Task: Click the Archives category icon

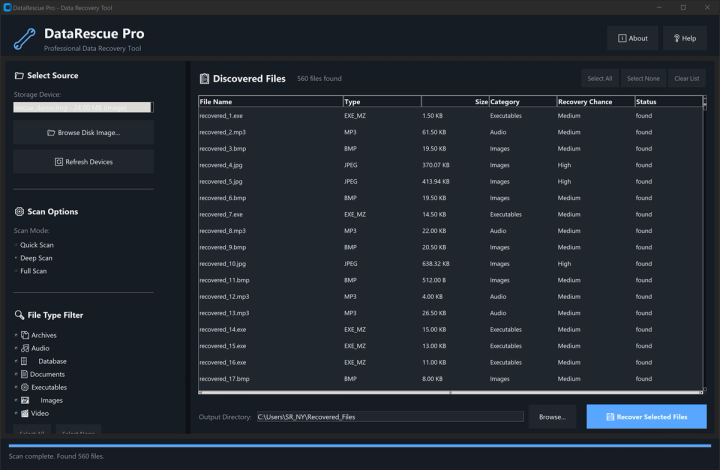Action: click(x=25, y=335)
